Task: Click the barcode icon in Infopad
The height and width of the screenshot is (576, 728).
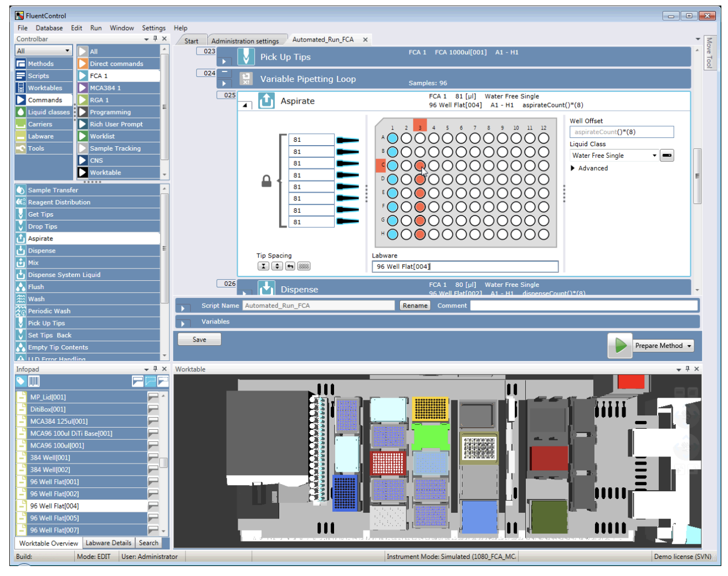Action: (x=34, y=381)
